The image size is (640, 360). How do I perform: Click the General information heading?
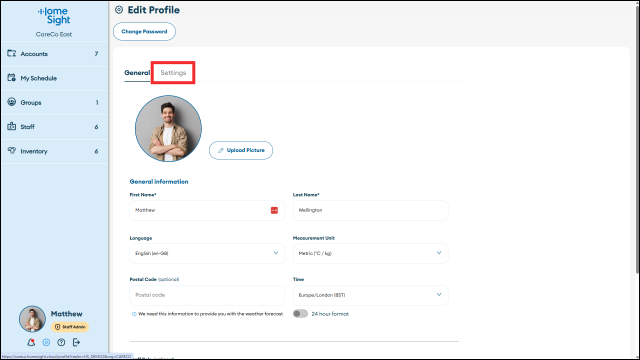point(159,182)
